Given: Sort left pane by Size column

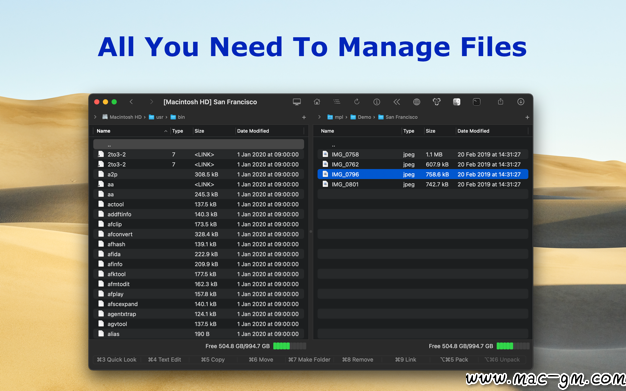Looking at the screenshot, I should [214, 131].
